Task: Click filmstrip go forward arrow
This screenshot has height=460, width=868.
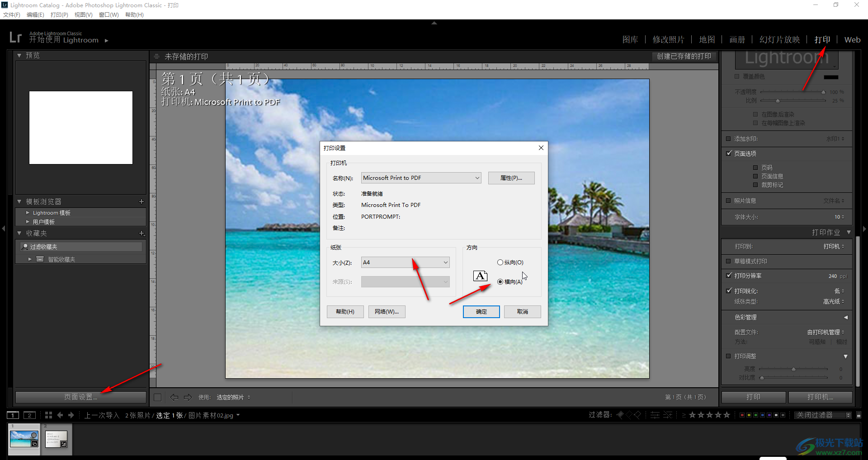Action: (71, 415)
